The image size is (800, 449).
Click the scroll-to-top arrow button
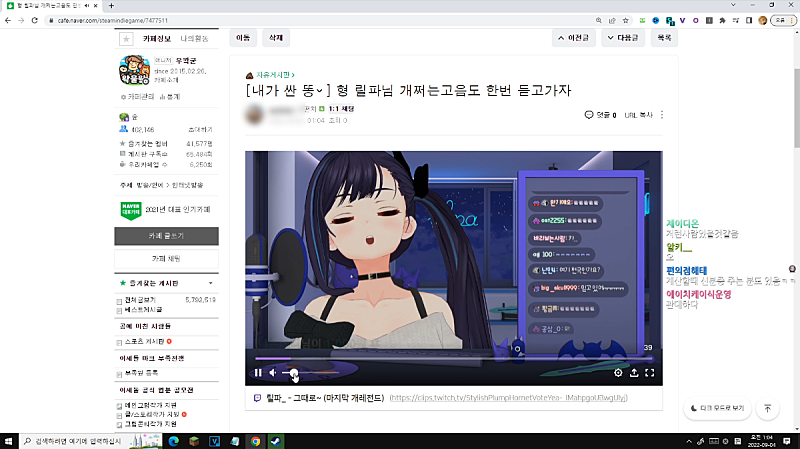767,408
